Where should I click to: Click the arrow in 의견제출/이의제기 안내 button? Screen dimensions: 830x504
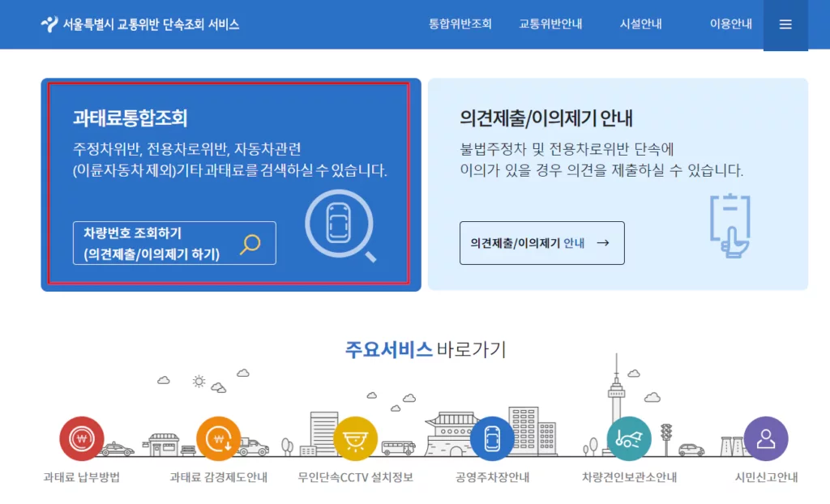[603, 243]
